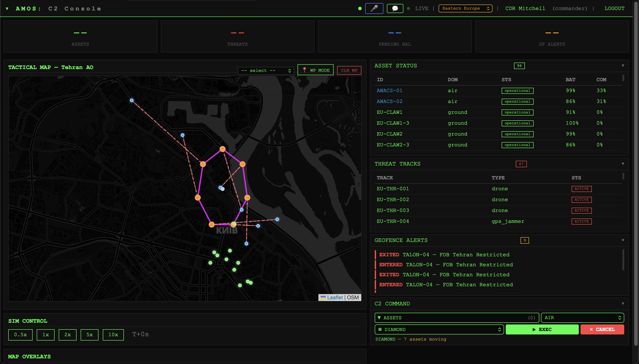Click the northwestern-most blue asset marker

tap(131, 101)
